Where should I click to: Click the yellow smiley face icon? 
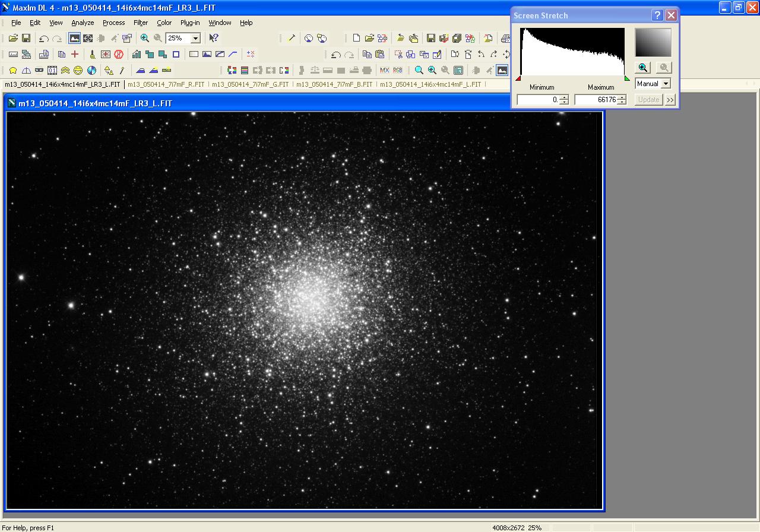pyautogui.click(x=78, y=70)
